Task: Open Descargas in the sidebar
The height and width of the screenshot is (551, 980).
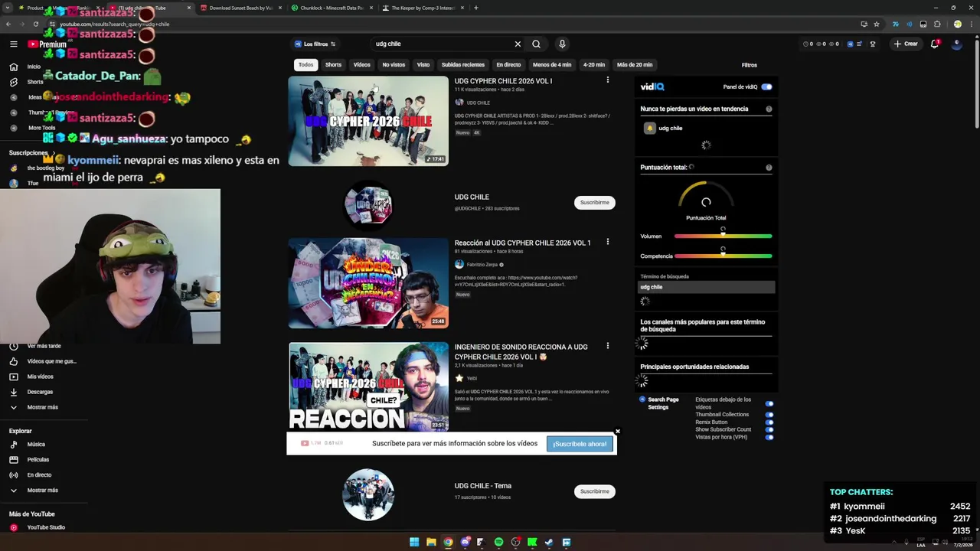Action: click(x=40, y=392)
